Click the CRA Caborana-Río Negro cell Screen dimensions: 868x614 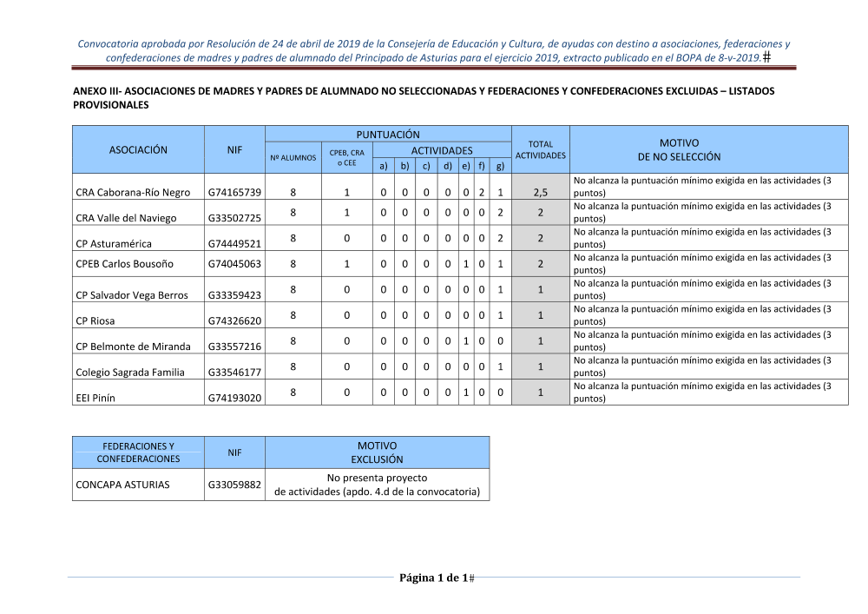tap(133, 192)
